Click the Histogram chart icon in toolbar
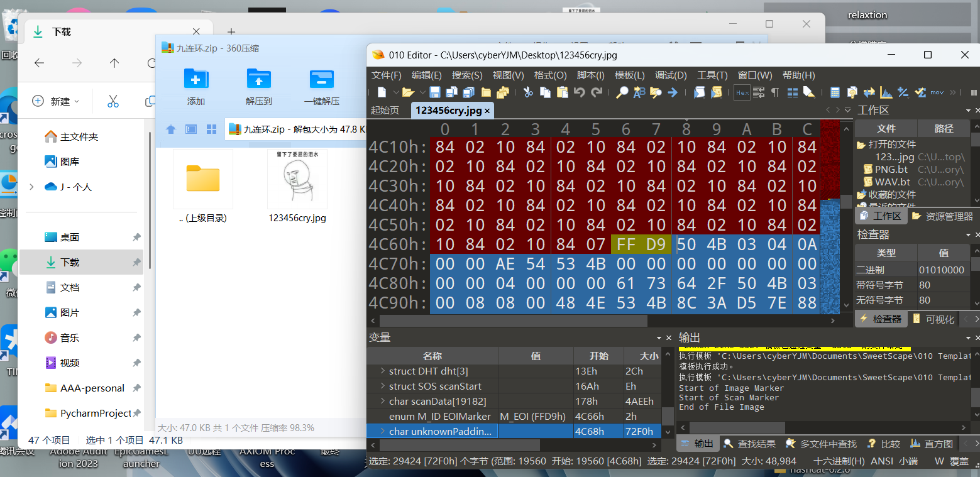 coord(886,92)
